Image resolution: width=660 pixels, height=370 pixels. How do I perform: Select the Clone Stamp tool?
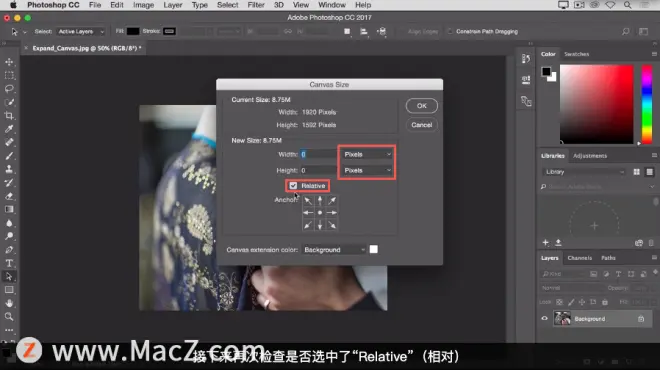(x=9, y=169)
